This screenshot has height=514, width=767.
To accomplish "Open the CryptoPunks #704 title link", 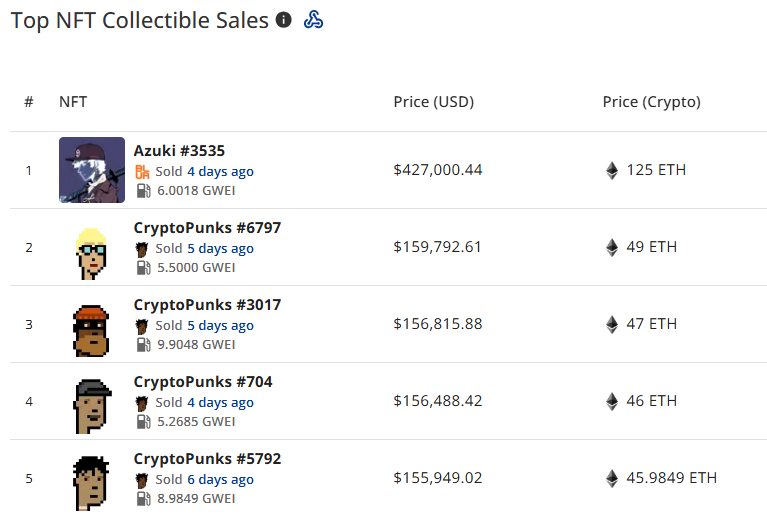I will pos(203,382).
